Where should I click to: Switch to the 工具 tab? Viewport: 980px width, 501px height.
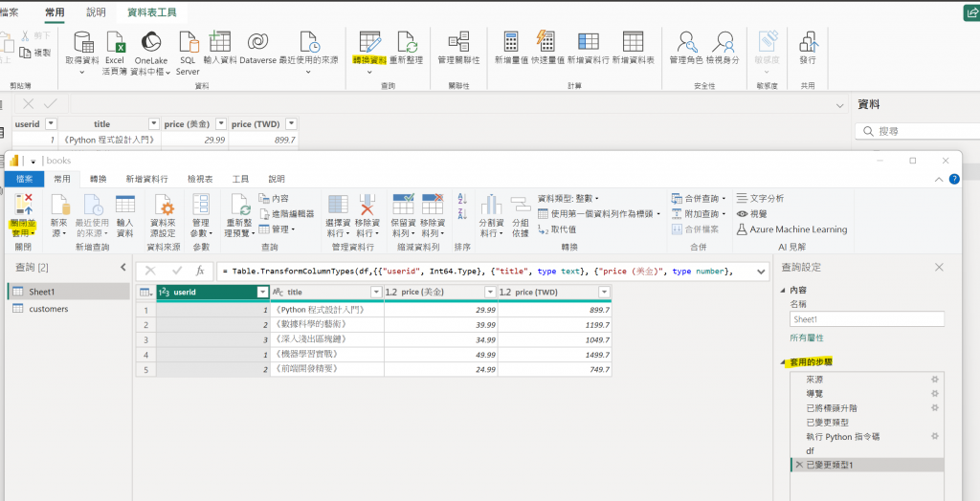tap(240, 179)
